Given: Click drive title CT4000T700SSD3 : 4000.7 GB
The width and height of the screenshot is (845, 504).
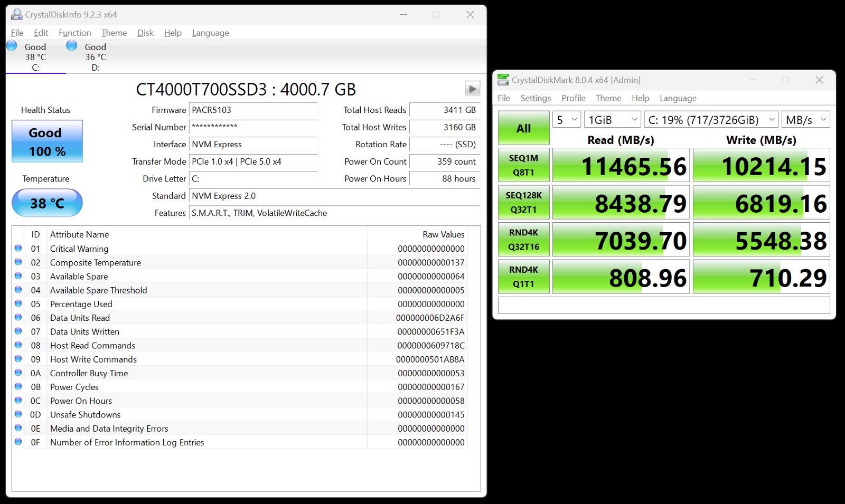Looking at the screenshot, I should [246, 89].
